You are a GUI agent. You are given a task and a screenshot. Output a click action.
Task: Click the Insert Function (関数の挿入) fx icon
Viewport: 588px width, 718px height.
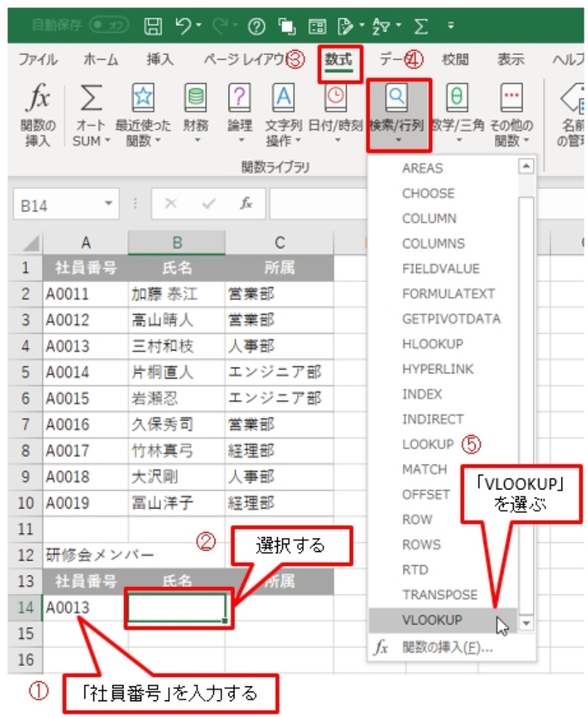[37, 98]
